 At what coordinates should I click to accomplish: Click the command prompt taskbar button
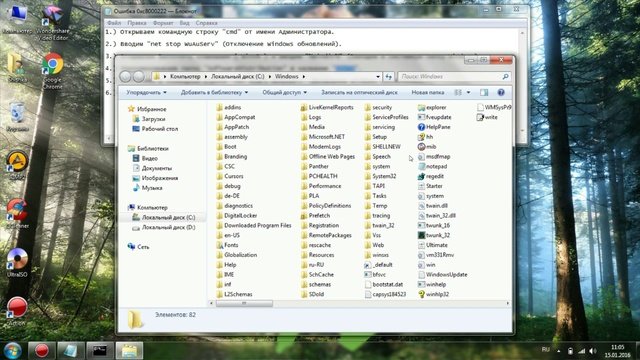100,351
